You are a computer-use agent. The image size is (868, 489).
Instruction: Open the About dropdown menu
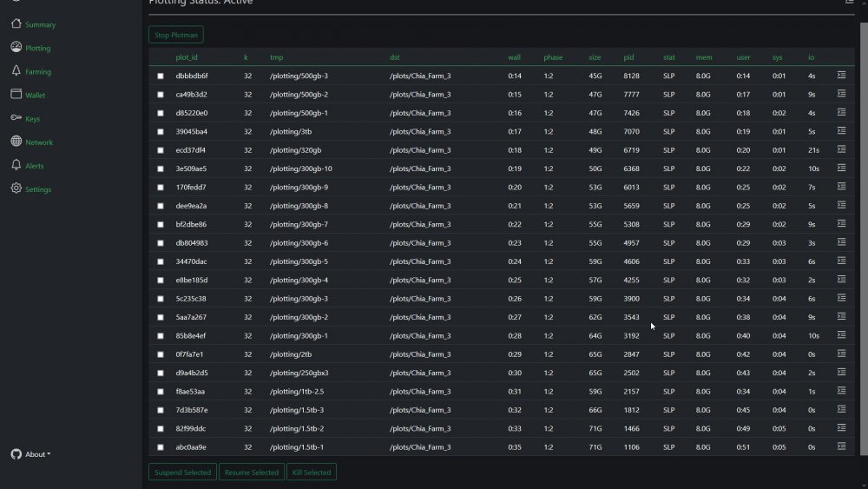pos(37,454)
